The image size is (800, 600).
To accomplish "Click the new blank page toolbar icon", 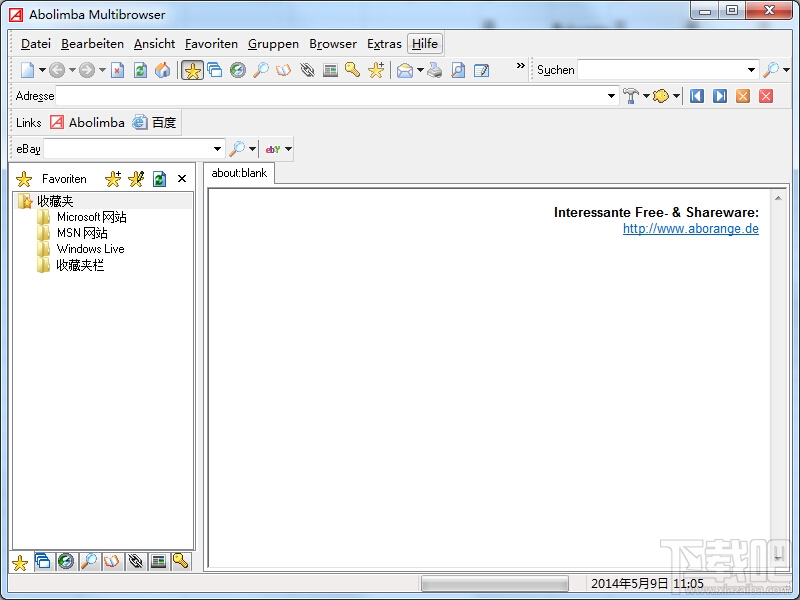I will [27, 70].
